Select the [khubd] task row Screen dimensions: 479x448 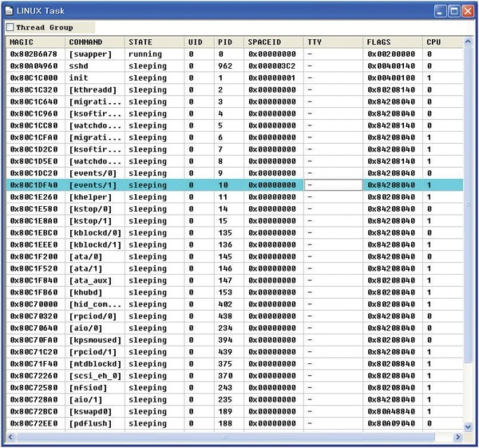click(x=86, y=292)
